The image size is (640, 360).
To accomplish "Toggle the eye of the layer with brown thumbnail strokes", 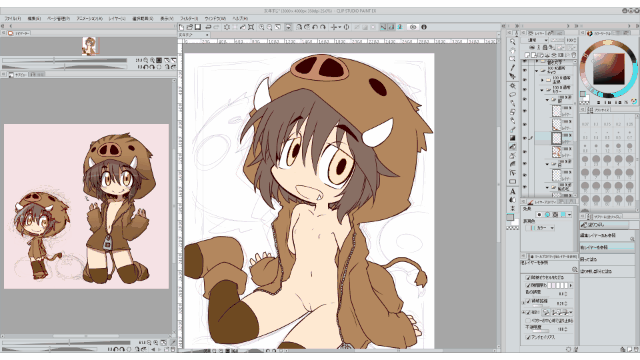I will click(525, 151).
